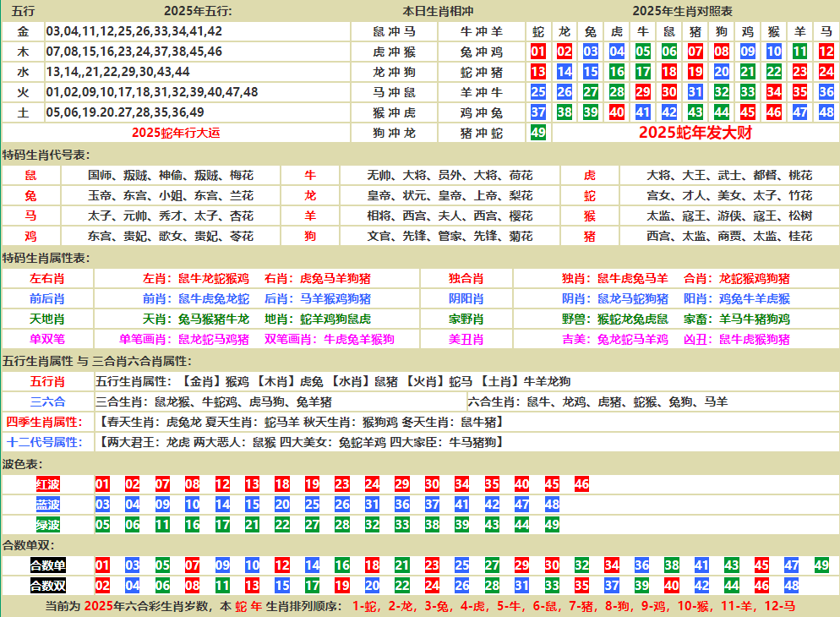
Task: Open the 三六合 category label
Action: point(47,401)
